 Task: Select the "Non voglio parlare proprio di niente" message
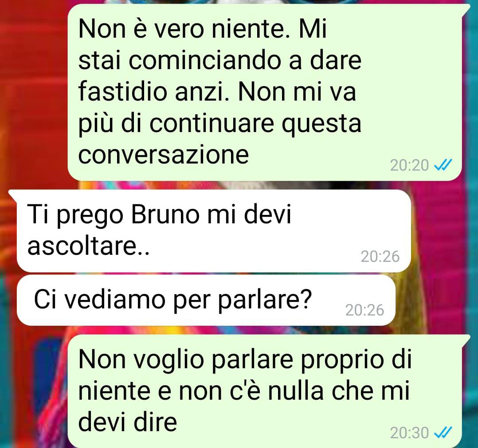(265, 391)
